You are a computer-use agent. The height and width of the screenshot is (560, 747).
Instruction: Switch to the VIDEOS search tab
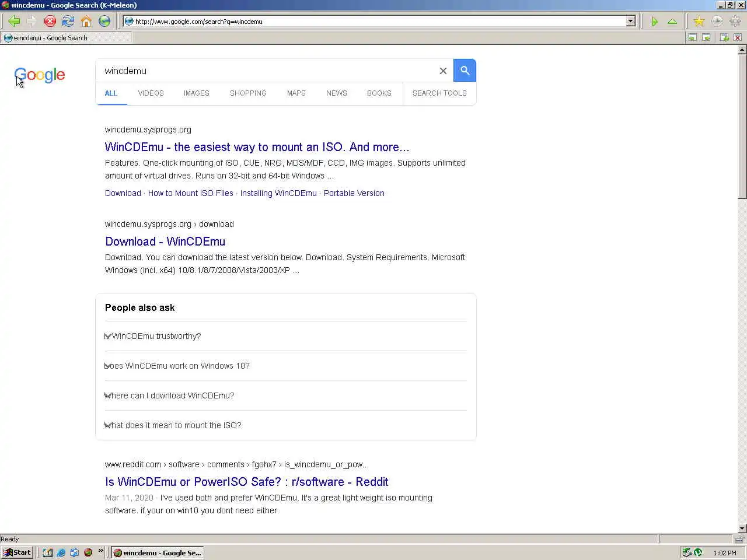(x=151, y=93)
